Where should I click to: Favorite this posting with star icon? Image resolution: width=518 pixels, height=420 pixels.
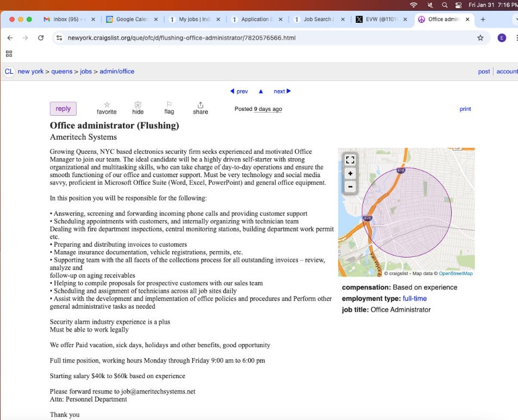(x=107, y=108)
